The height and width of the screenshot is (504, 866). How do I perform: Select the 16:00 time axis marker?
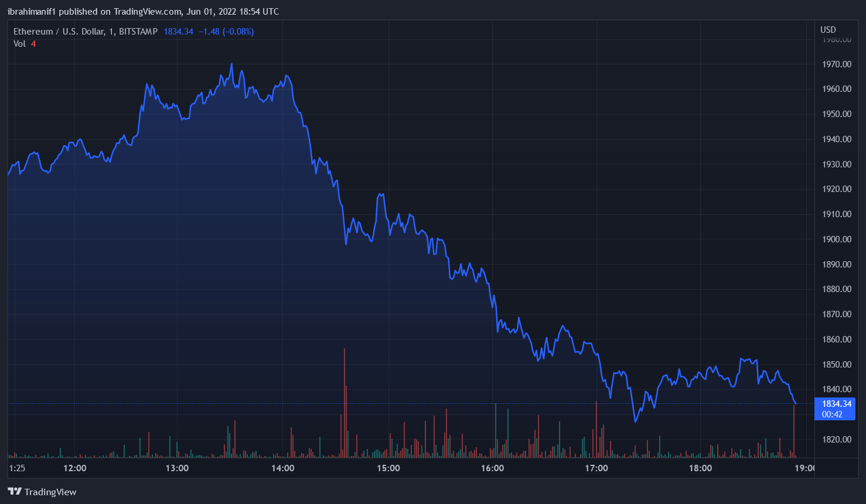492,468
